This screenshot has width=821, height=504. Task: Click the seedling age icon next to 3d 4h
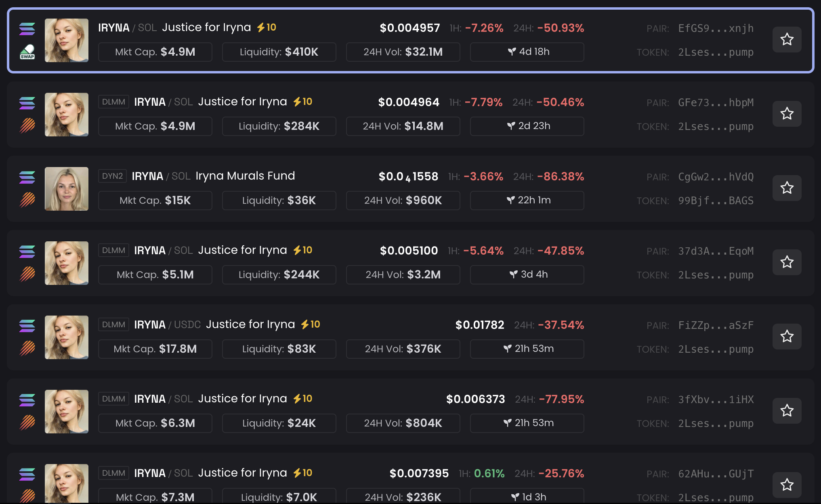click(513, 274)
